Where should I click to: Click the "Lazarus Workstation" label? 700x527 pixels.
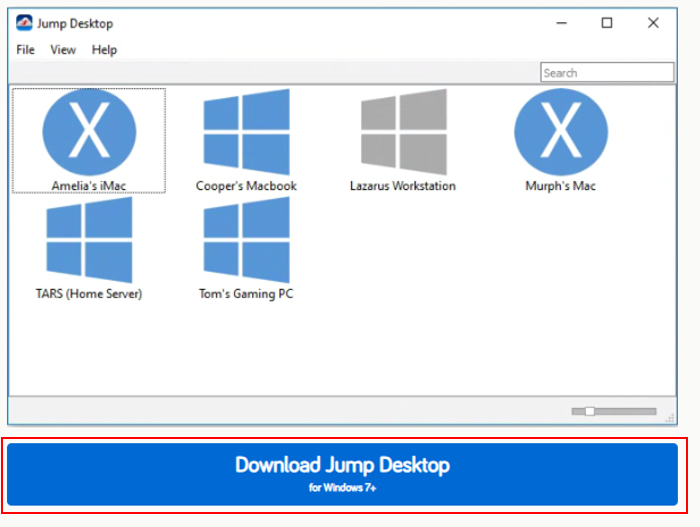coord(403,186)
